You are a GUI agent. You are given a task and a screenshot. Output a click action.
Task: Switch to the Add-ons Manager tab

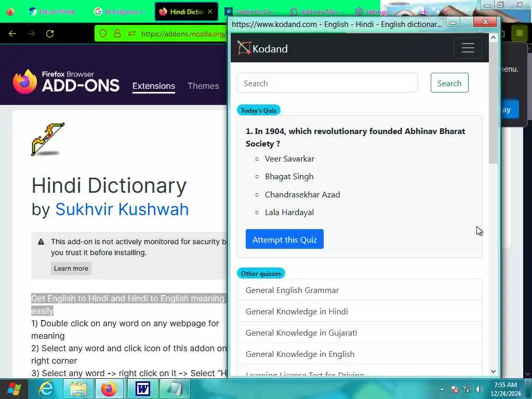click(315, 12)
